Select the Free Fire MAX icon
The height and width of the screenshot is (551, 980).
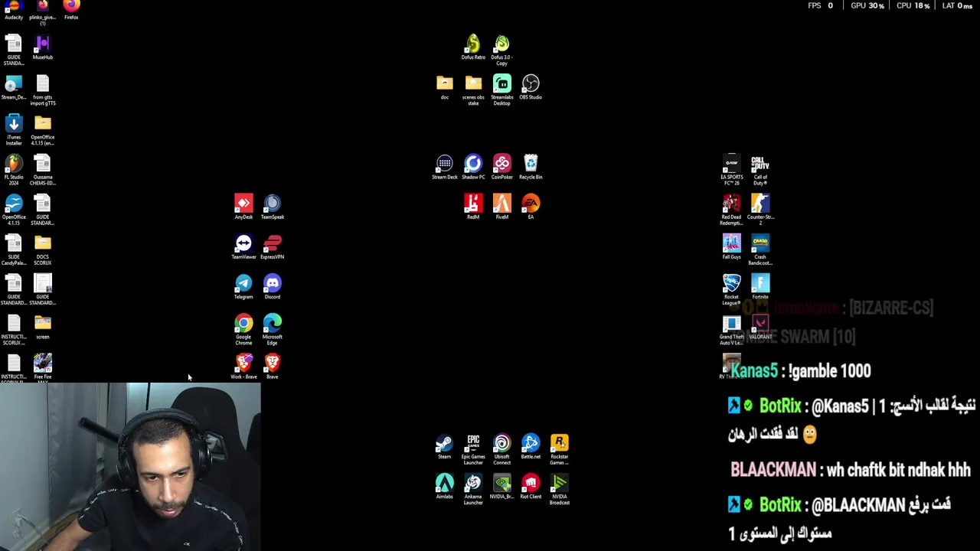42,367
